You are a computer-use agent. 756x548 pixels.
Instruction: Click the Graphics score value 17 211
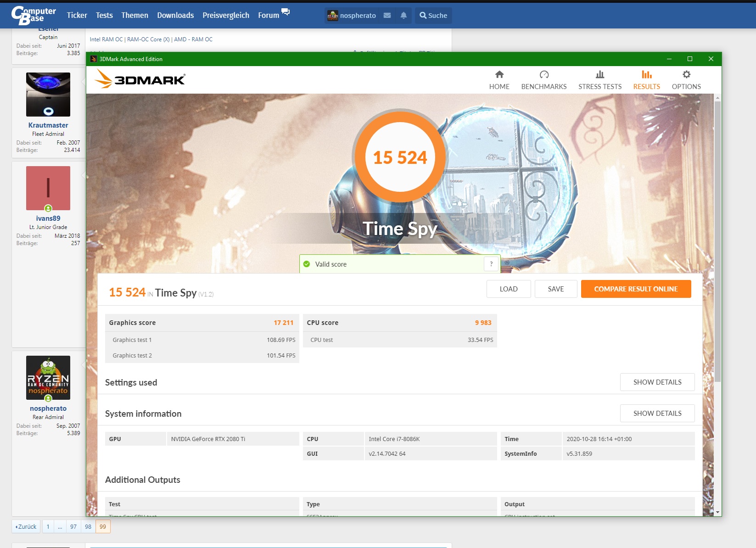[283, 323]
